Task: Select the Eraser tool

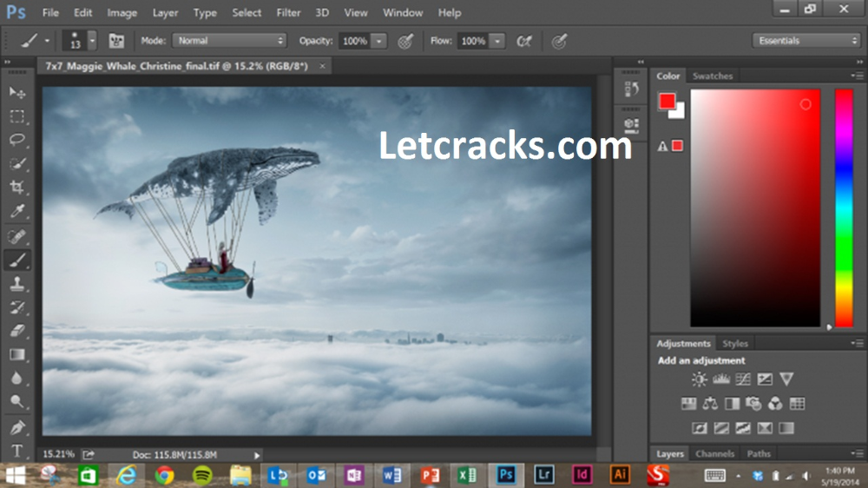Action: coord(16,331)
